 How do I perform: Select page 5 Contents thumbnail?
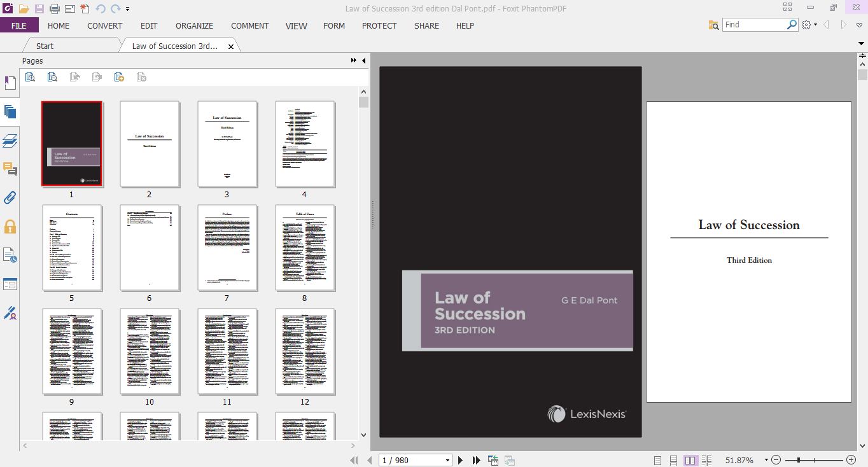[72, 247]
